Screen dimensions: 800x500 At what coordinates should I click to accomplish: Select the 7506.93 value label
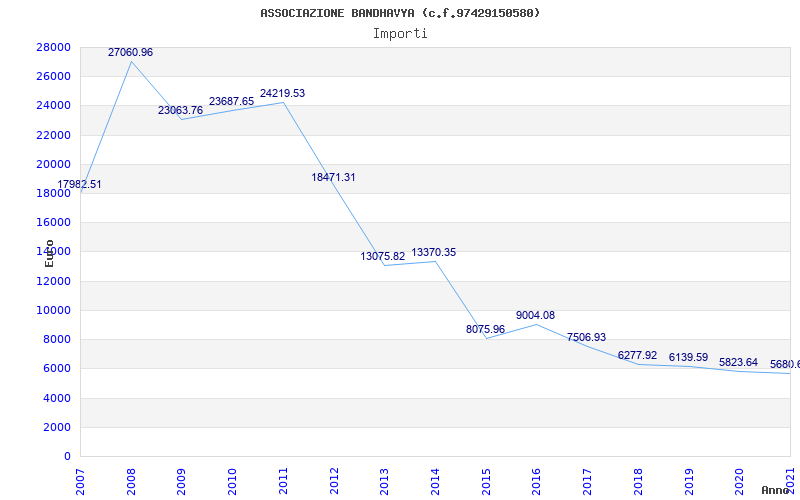pyautogui.click(x=586, y=337)
